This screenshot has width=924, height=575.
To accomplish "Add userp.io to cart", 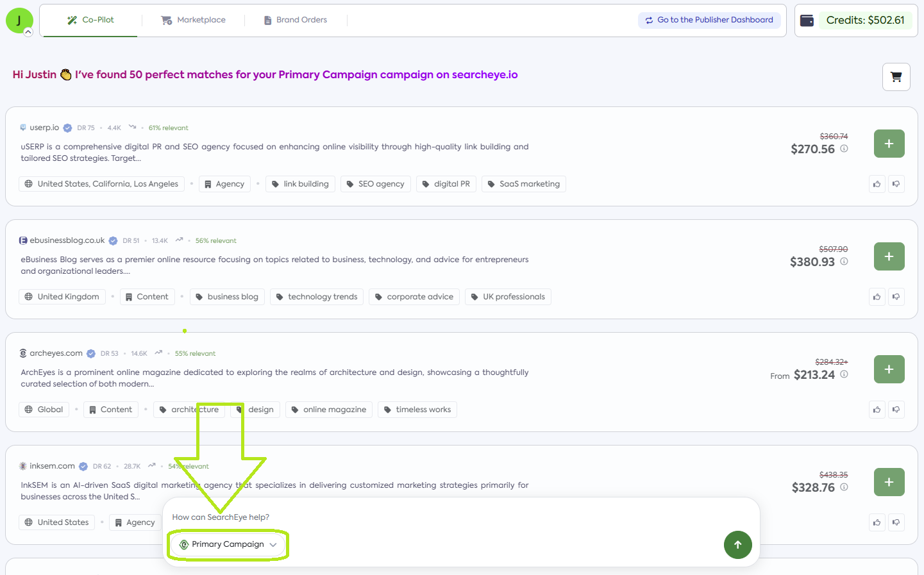I will coord(889,144).
